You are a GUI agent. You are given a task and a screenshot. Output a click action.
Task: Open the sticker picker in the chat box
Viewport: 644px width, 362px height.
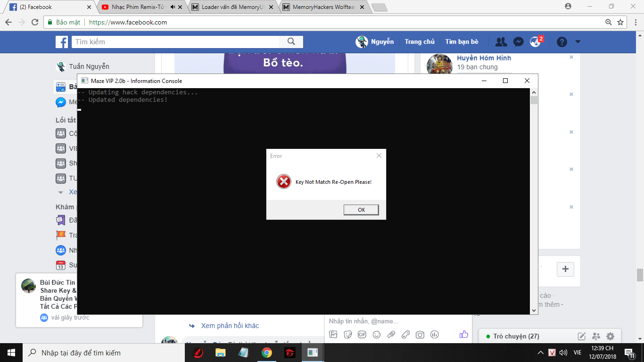[x=348, y=335]
